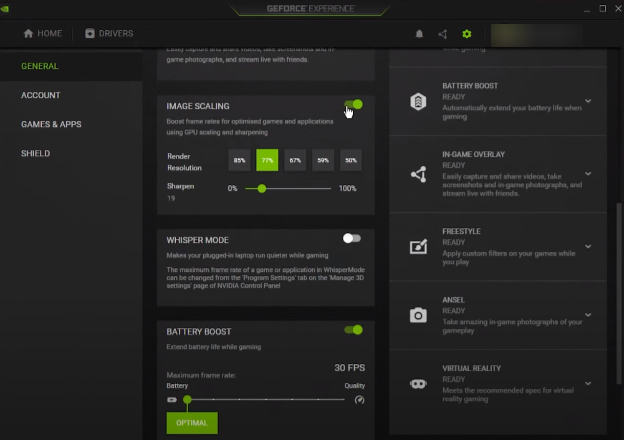Disable the Image Scaling toggle
The image size is (624, 440).
click(353, 105)
